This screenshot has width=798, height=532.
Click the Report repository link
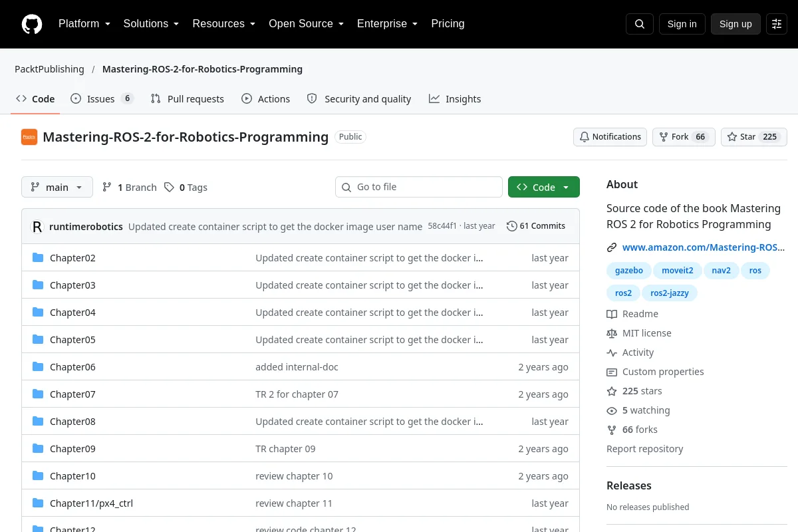645,449
